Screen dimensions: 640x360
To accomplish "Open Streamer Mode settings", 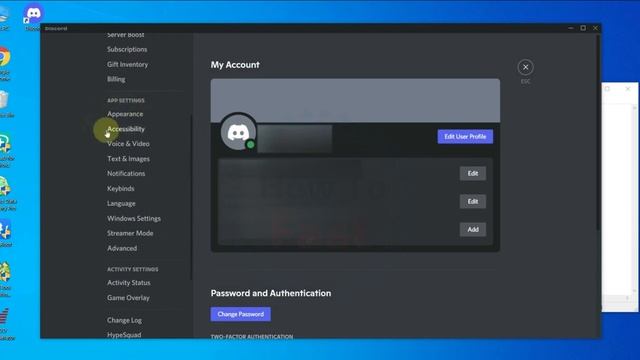I will coord(130,233).
